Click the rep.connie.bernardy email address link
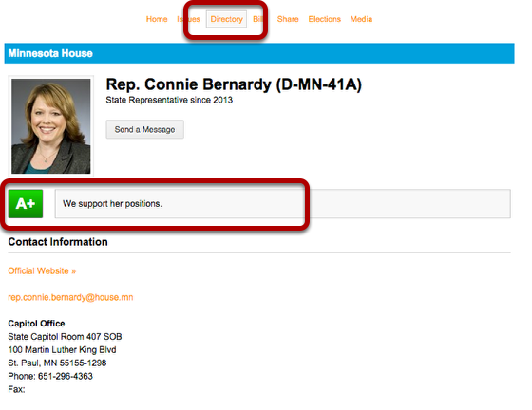 70,297
